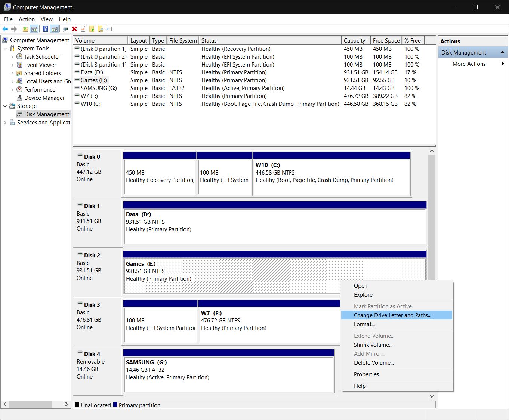509x420 pixels.
Task: Choose Format in the context menu
Action: [397, 324]
